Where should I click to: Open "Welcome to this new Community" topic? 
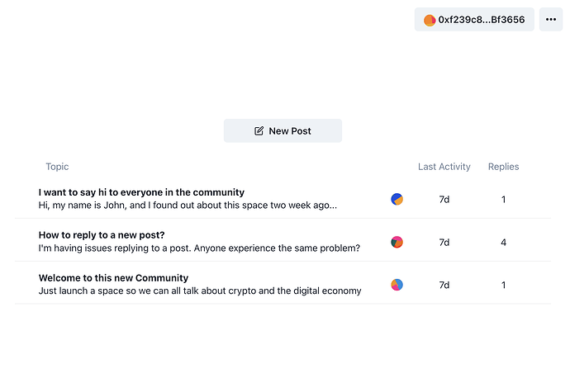click(x=113, y=278)
